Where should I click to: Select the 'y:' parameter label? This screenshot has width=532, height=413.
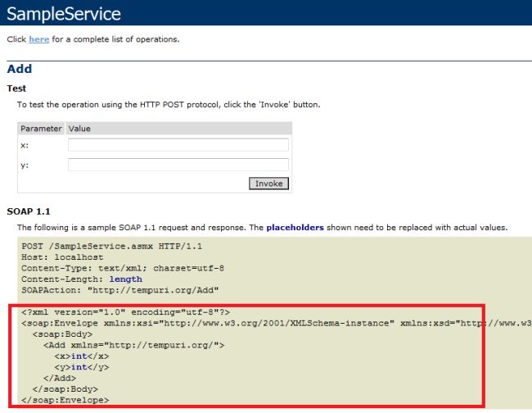pos(25,166)
